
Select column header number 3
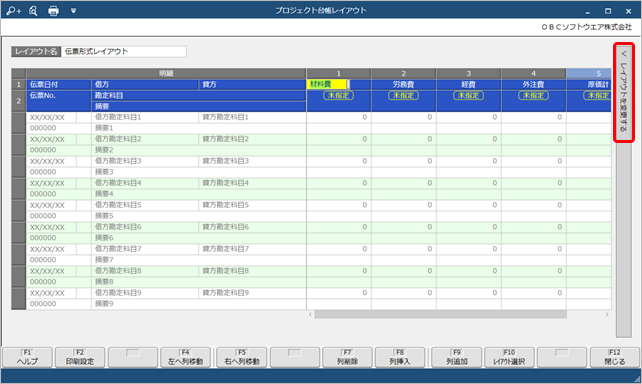pos(468,74)
